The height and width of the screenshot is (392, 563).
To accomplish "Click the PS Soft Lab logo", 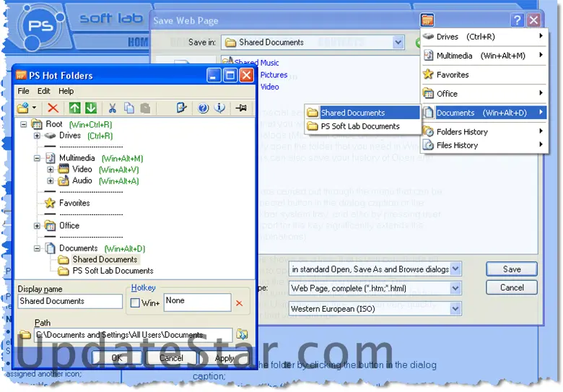I will tap(40, 25).
